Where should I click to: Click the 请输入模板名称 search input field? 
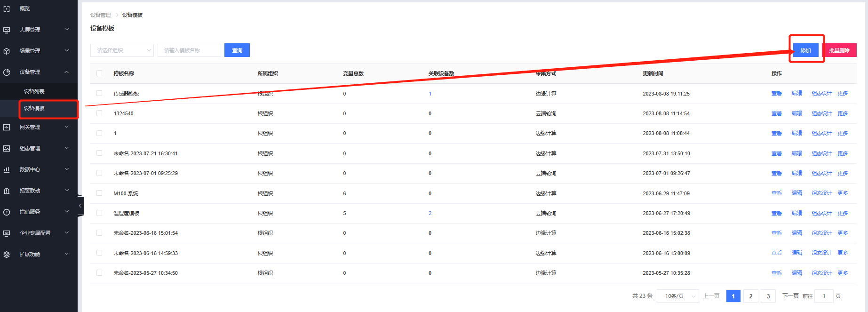point(189,50)
